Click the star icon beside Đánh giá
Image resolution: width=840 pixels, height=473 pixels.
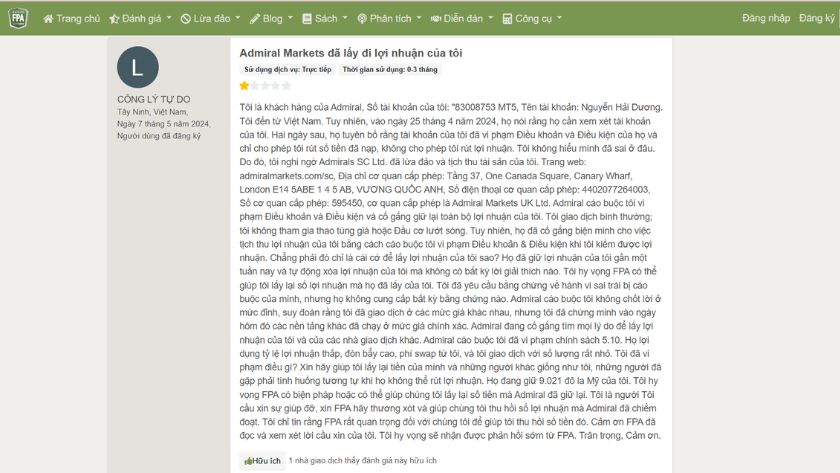[x=115, y=18]
